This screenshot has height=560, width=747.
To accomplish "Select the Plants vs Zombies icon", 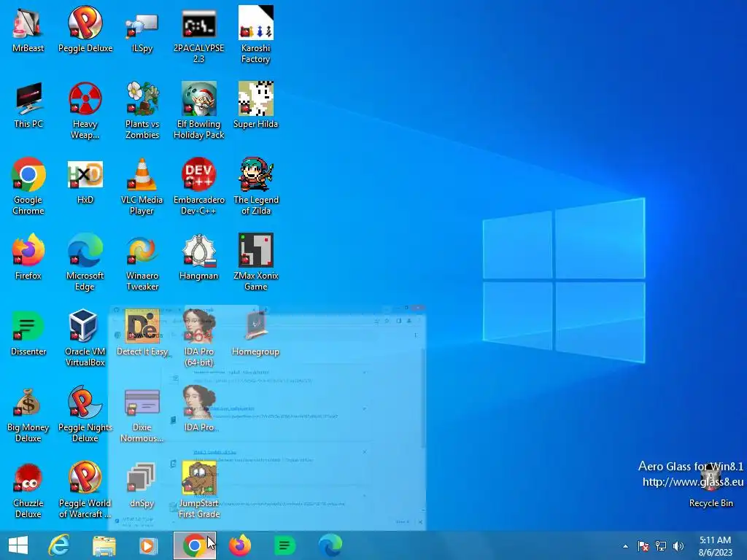I will pyautogui.click(x=142, y=110).
